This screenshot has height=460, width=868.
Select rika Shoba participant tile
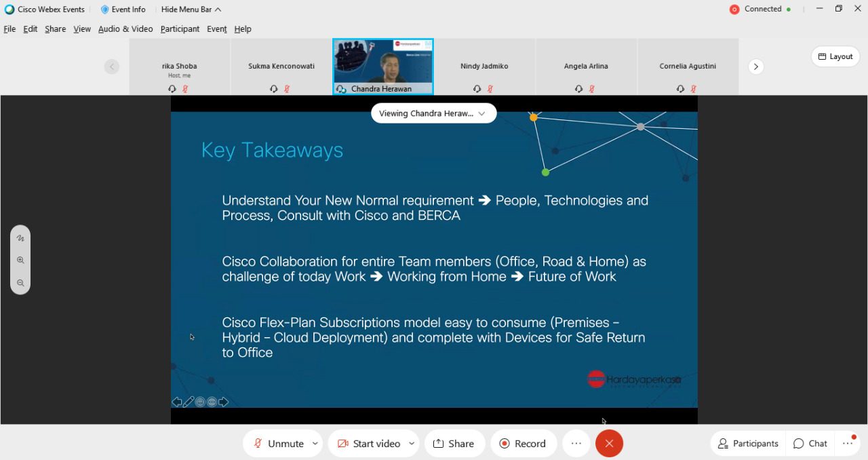[180, 66]
